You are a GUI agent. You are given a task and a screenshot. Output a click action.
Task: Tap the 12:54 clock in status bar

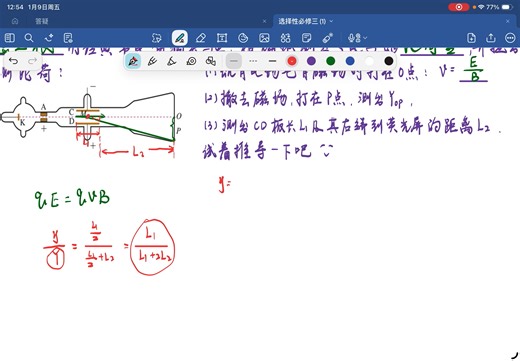coord(15,7)
